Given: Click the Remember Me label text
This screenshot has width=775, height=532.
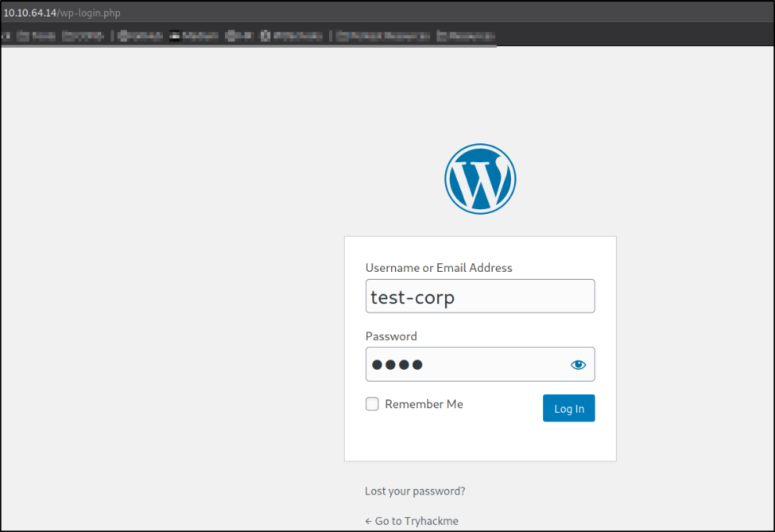Looking at the screenshot, I should pos(424,404).
